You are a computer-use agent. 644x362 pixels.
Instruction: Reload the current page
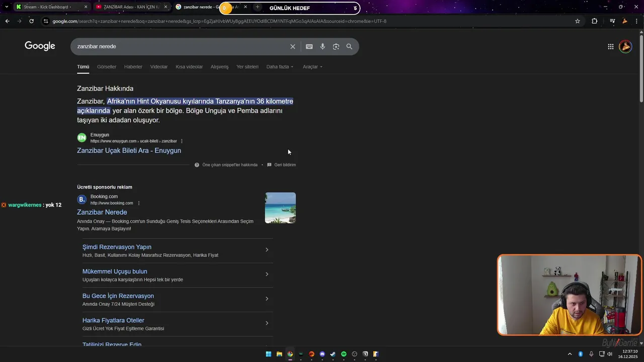click(31, 21)
